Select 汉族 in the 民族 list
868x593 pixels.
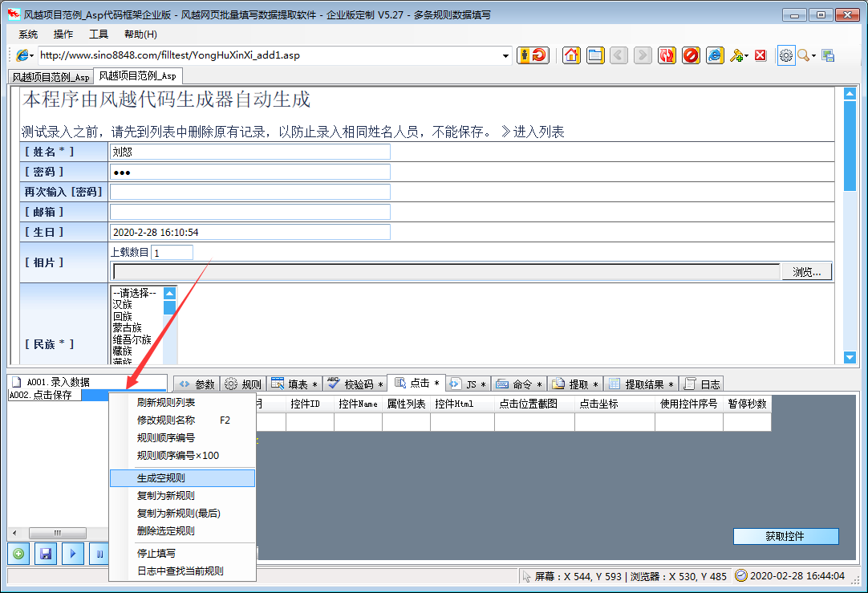[123, 305]
